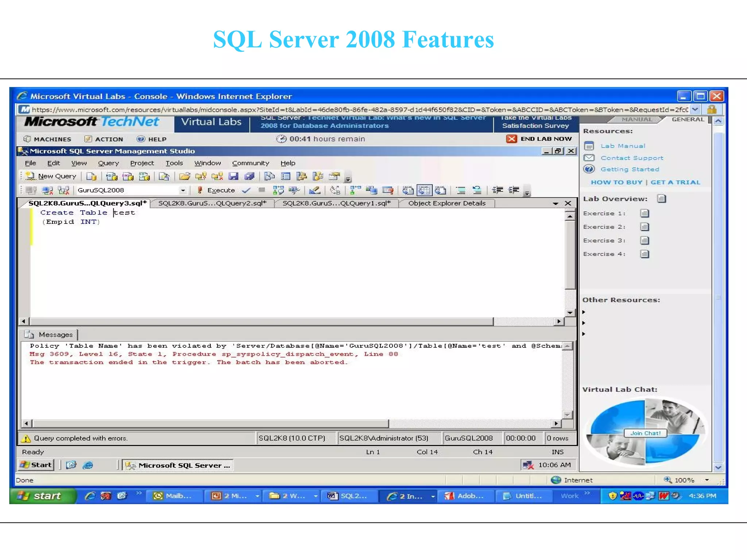
Task: Toggle the Results to File icon
Action: (440, 190)
